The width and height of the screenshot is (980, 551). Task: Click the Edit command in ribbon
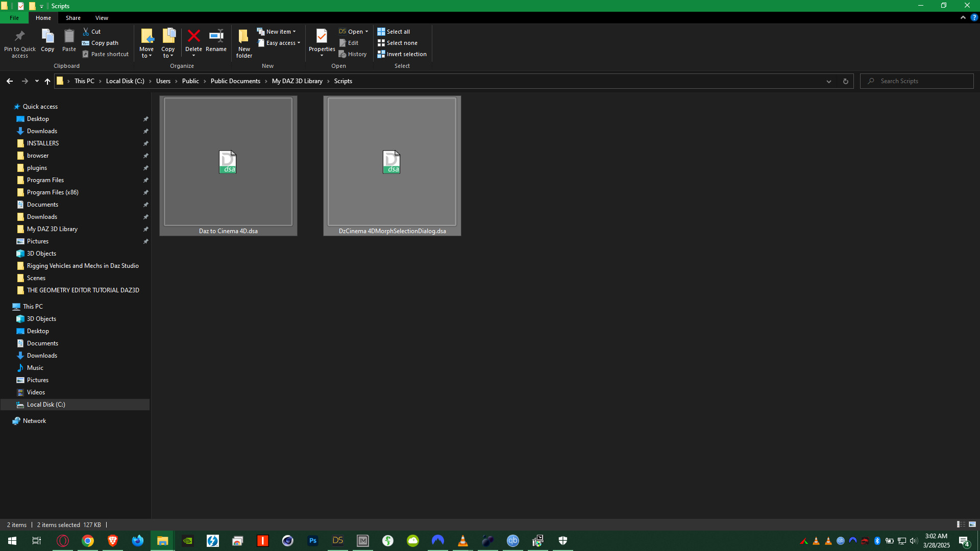click(349, 43)
